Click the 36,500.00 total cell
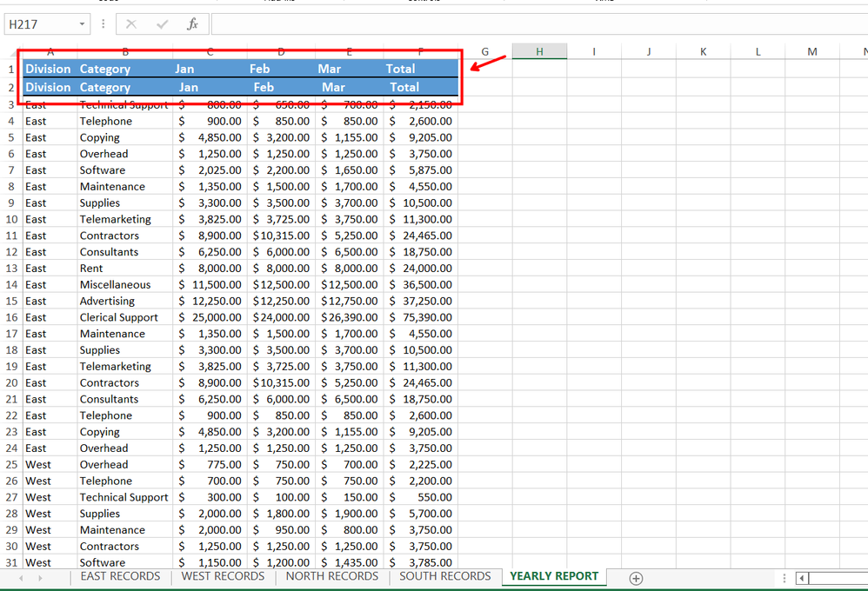Viewport: 868px width, 591px height. tap(421, 284)
